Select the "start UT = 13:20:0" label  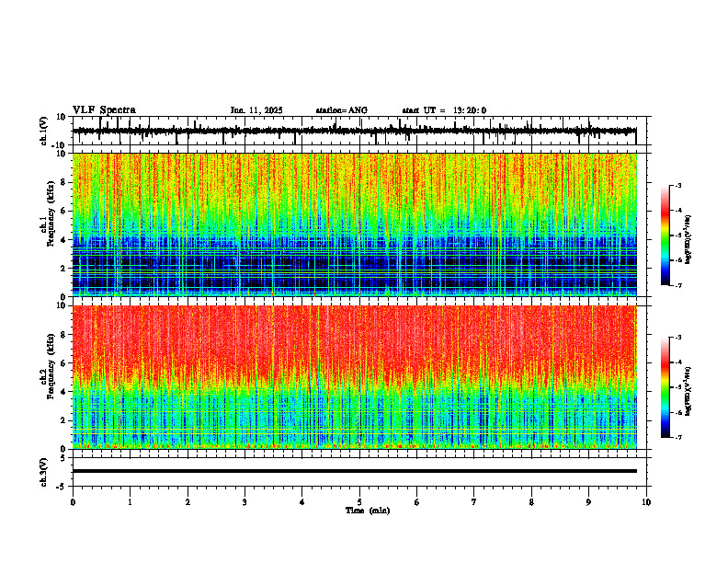444,110
